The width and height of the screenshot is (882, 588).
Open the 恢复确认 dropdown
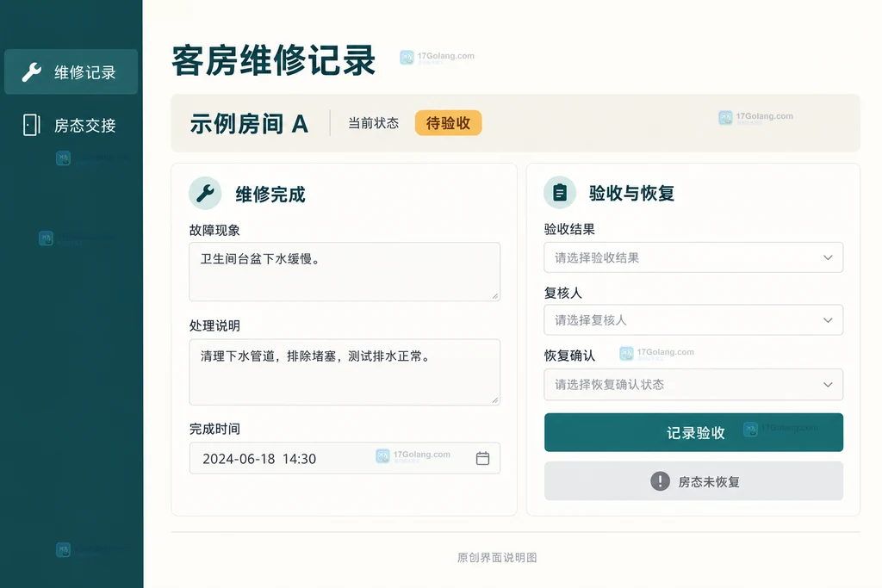point(693,385)
